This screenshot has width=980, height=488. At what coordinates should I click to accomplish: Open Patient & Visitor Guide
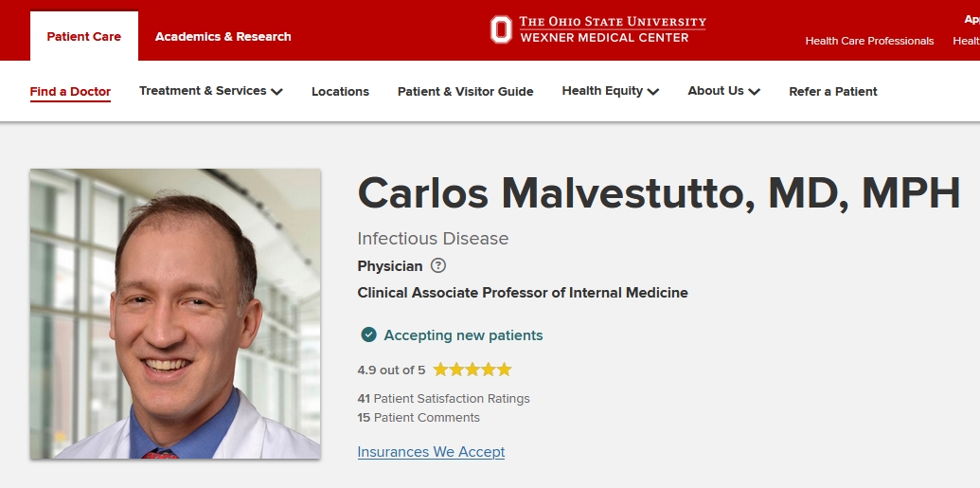(465, 92)
